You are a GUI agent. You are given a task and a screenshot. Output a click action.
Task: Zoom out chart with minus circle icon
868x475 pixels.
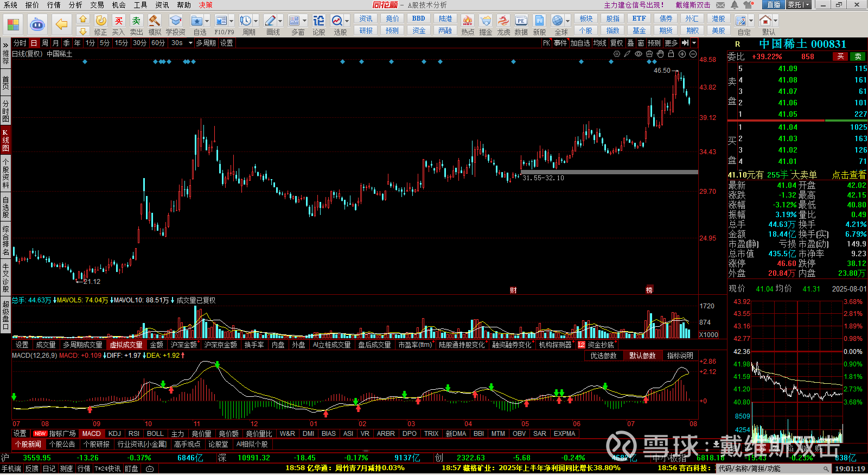(x=693, y=54)
